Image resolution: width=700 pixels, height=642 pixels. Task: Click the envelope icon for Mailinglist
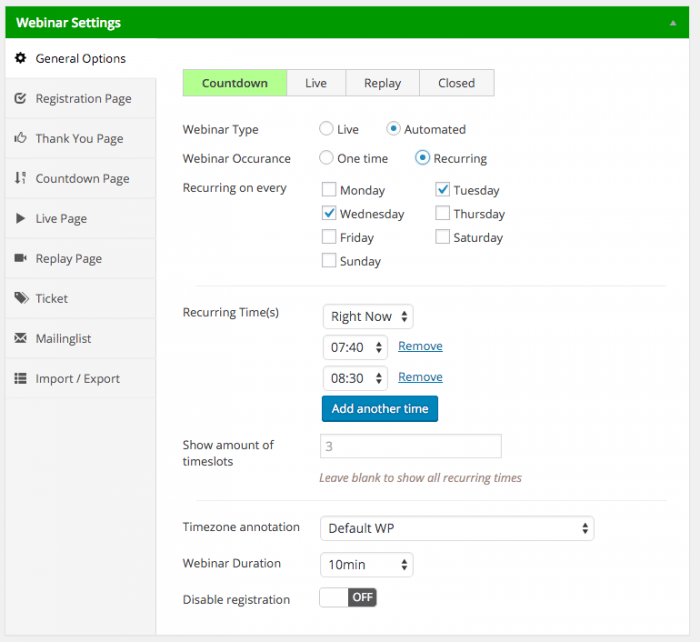coord(21,338)
